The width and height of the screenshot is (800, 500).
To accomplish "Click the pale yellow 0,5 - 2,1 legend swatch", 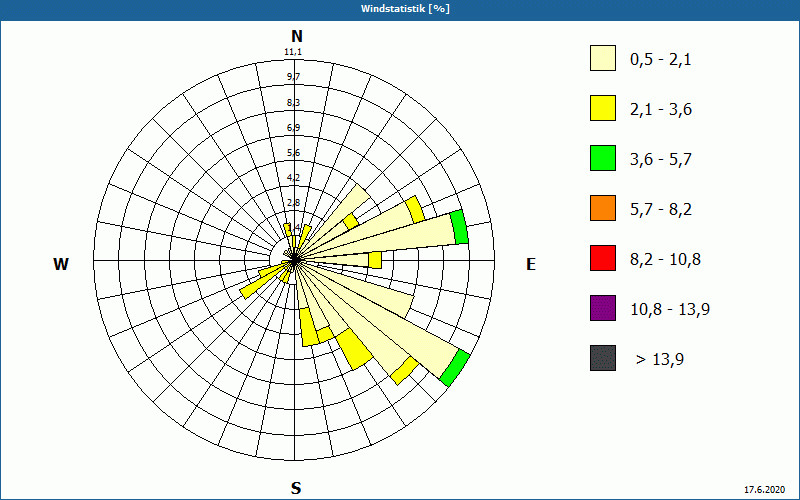I will click(603, 58).
